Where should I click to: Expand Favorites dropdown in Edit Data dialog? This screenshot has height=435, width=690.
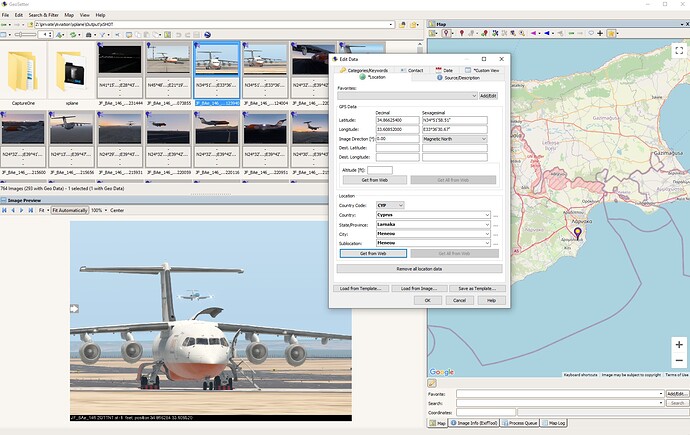pos(473,96)
